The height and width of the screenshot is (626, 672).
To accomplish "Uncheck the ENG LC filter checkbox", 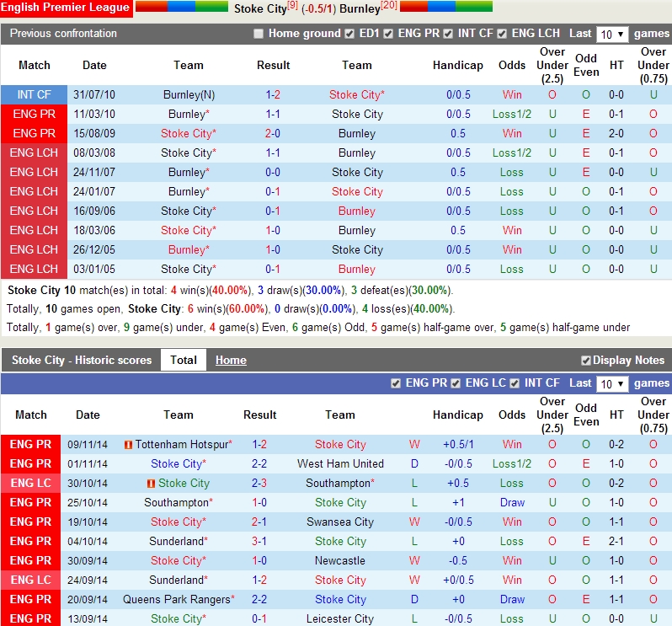I will tap(456, 383).
